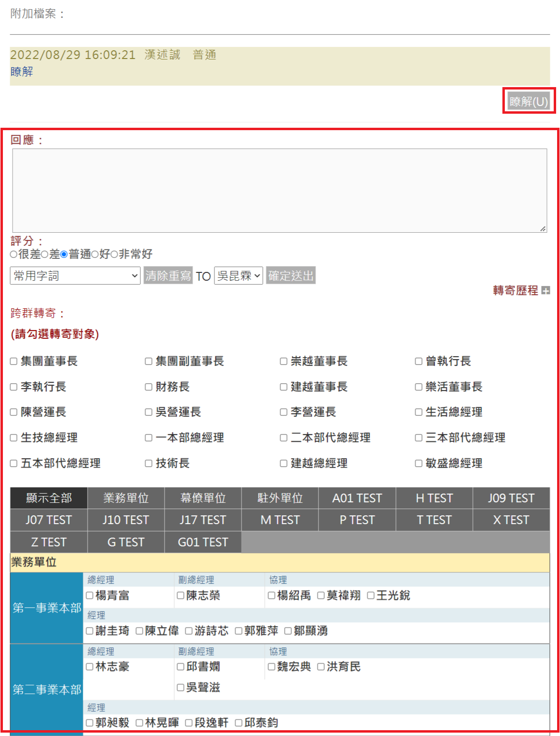Click the 瞭解(U) button

[529, 101]
